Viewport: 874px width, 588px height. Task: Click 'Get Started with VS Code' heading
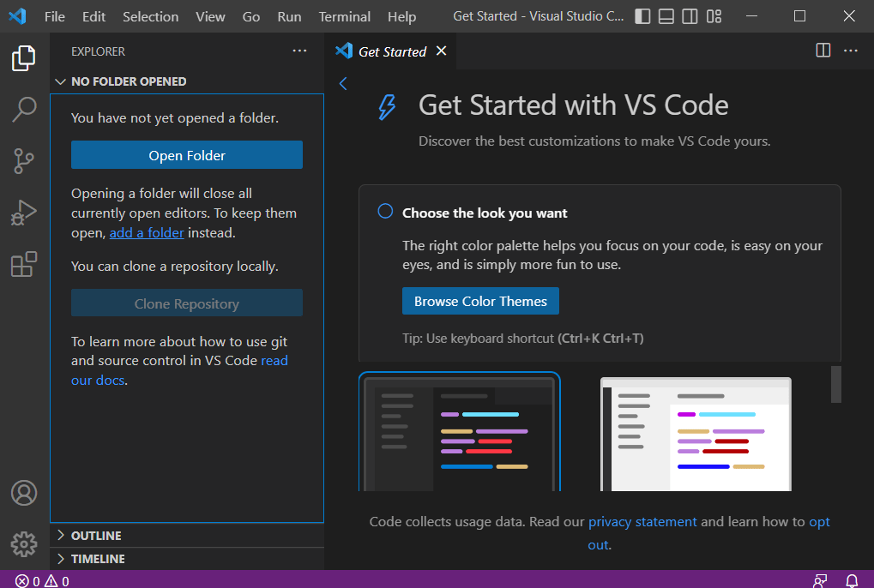pyautogui.click(x=574, y=105)
